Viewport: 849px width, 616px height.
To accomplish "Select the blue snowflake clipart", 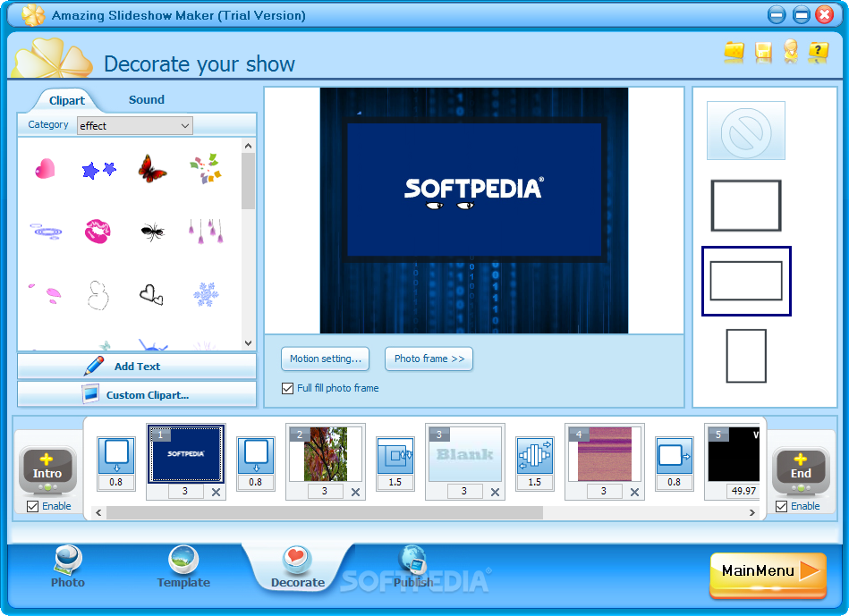I will point(206,294).
